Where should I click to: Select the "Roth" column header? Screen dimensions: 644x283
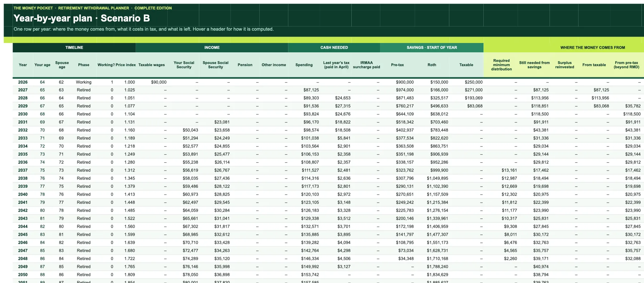click(x=432, y=65)
